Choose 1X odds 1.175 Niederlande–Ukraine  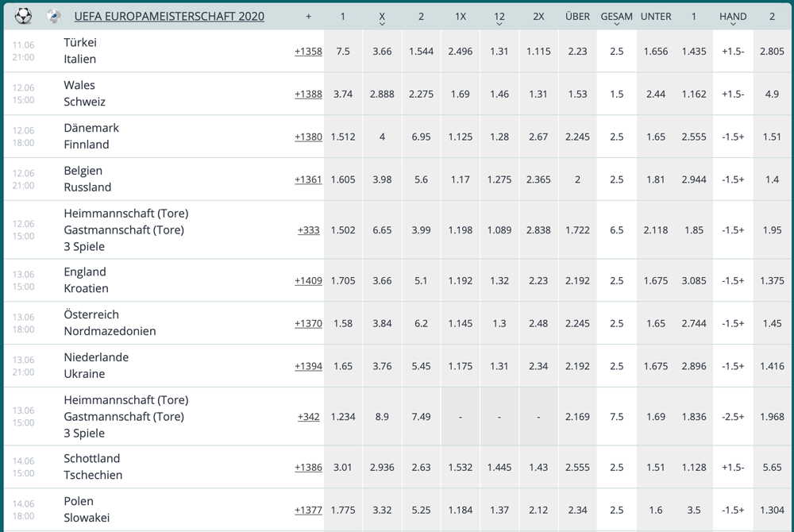point(460,367)
